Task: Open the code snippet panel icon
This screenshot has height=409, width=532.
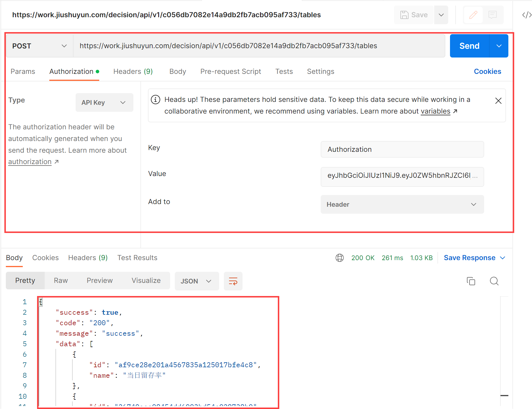Action: pyautogui.click(x=526, y=15)
